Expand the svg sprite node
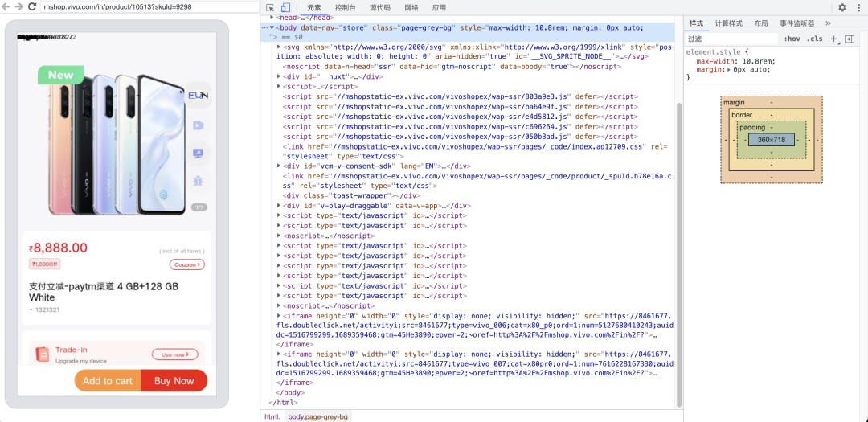 279,47
